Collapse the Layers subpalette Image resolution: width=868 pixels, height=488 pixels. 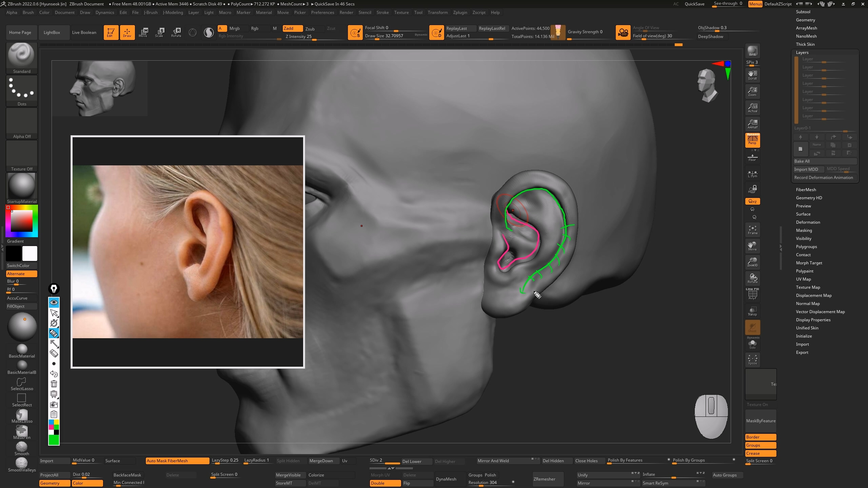click(802, 53)
